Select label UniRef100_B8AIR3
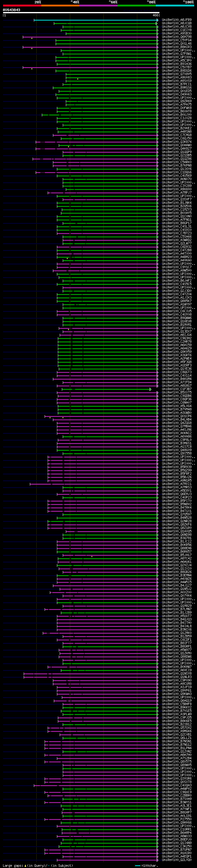Image resolution: width=197 pixels, height=868 pixels. point(177,47)
